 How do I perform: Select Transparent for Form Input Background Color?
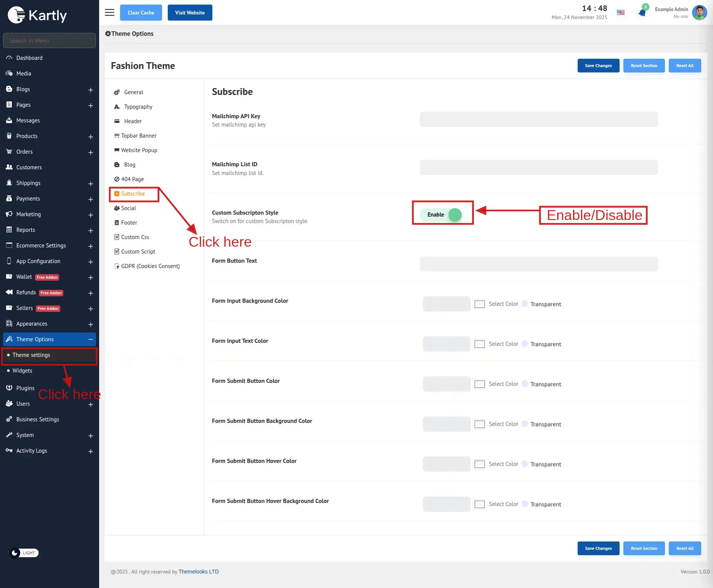coord(525,304)
